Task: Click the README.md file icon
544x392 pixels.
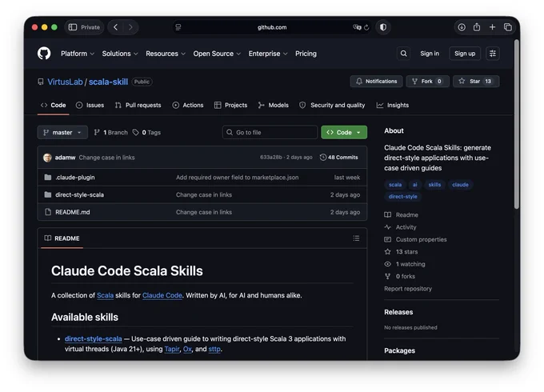Action: [48, 212]
